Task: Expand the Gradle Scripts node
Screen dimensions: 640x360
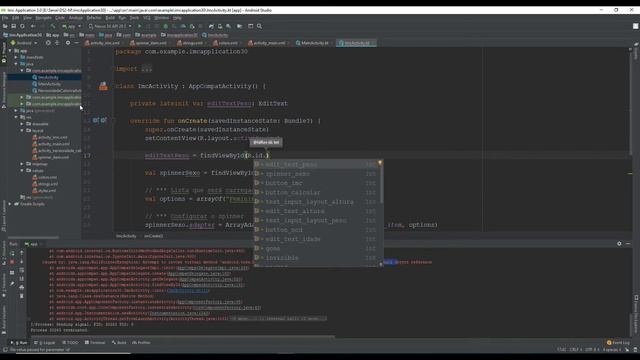Action: tap(10, 204)
